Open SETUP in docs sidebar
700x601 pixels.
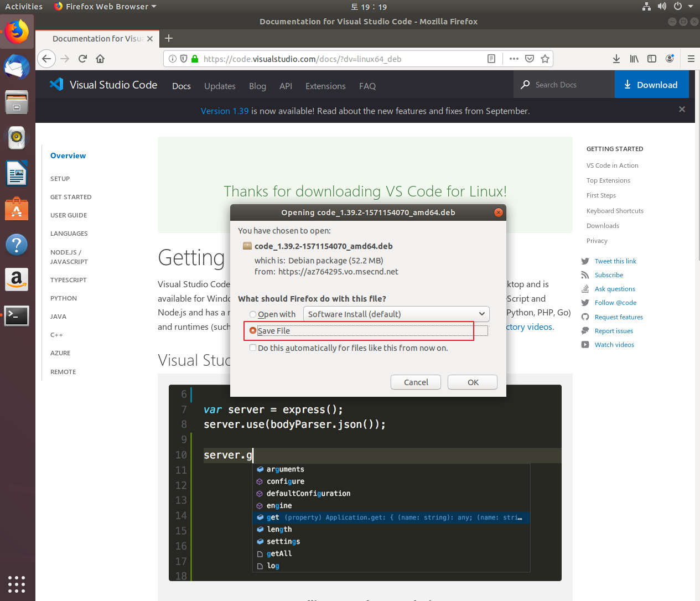tap(60, 179)
